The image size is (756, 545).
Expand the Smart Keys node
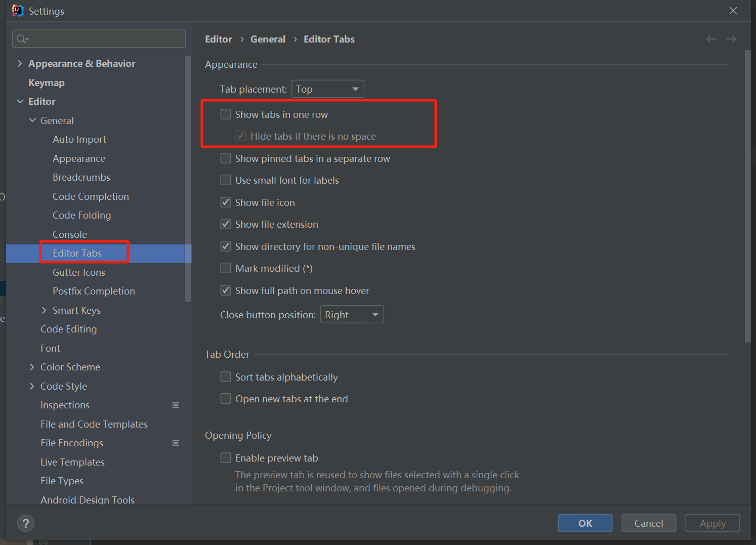tap(44, 310)
